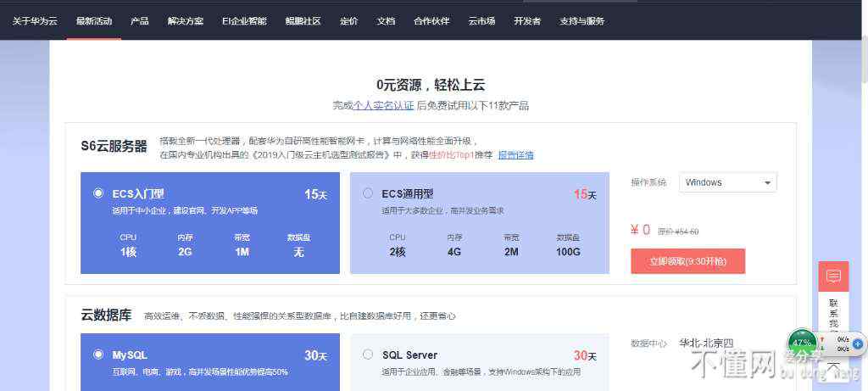Click the back-to-top arrow icon
The height and width of the screenshot is (391, 868).
pyautogui.click(x=834, y=366)
